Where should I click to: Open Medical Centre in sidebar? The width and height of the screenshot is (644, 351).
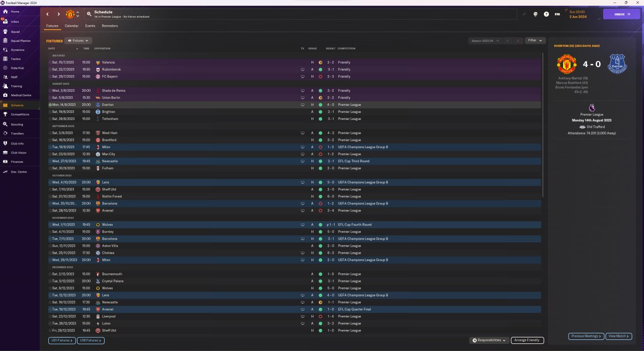tap(20, 95)
